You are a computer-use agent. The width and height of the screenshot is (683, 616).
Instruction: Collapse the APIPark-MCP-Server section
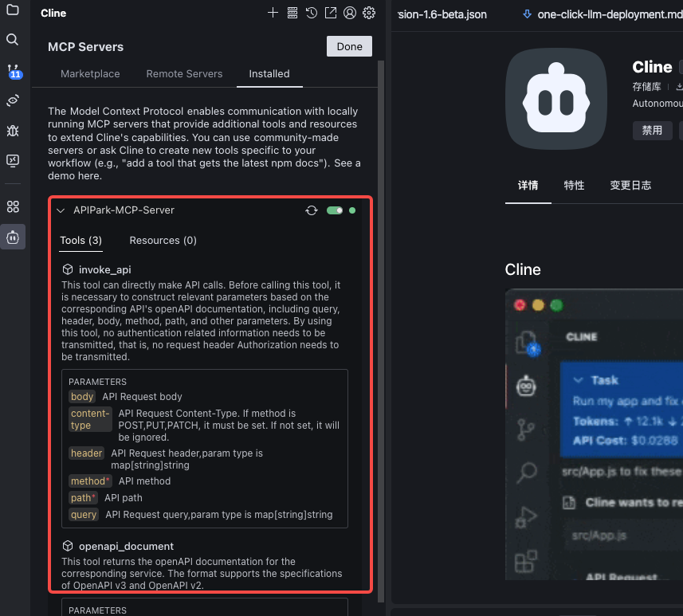pyautogui.click(x=61, y=210)
